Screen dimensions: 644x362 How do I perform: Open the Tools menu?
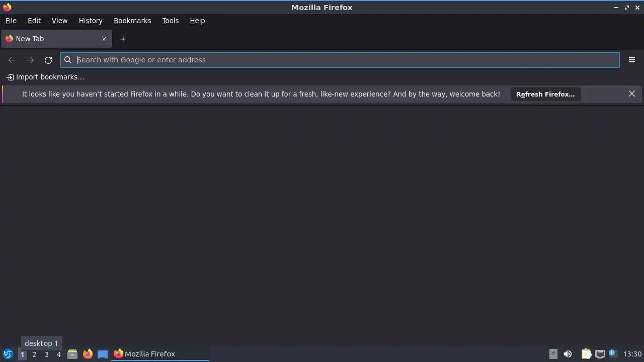coord(170,21)
